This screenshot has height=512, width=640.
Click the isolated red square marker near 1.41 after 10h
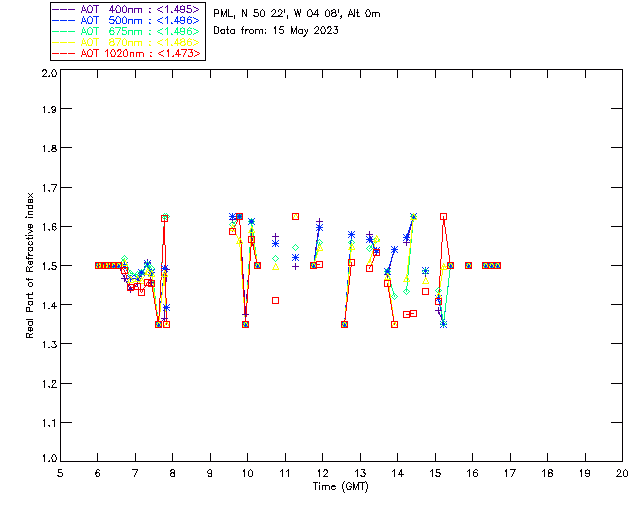(276, 301)
